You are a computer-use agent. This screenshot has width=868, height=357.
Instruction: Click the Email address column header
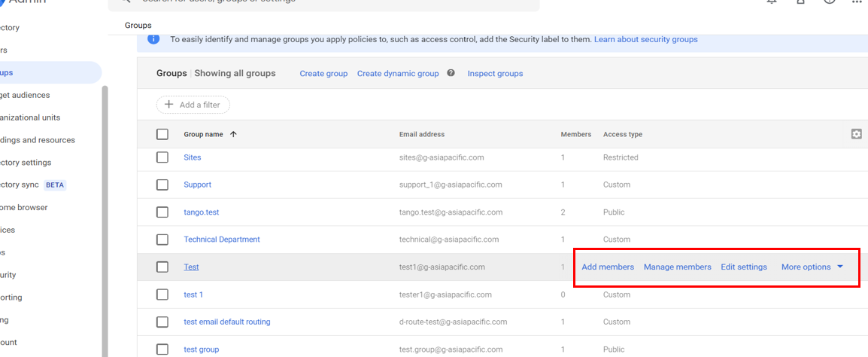tap(422, 134)
